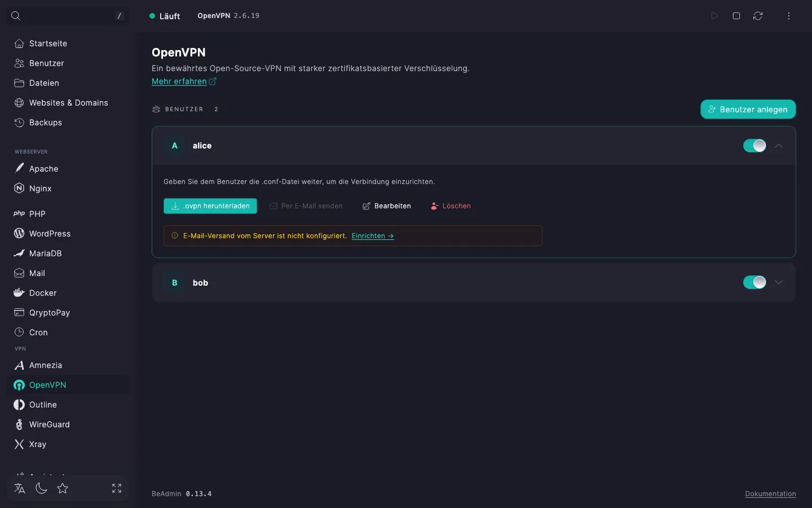
Task: Click the user name bob
Action: (201, 283)
